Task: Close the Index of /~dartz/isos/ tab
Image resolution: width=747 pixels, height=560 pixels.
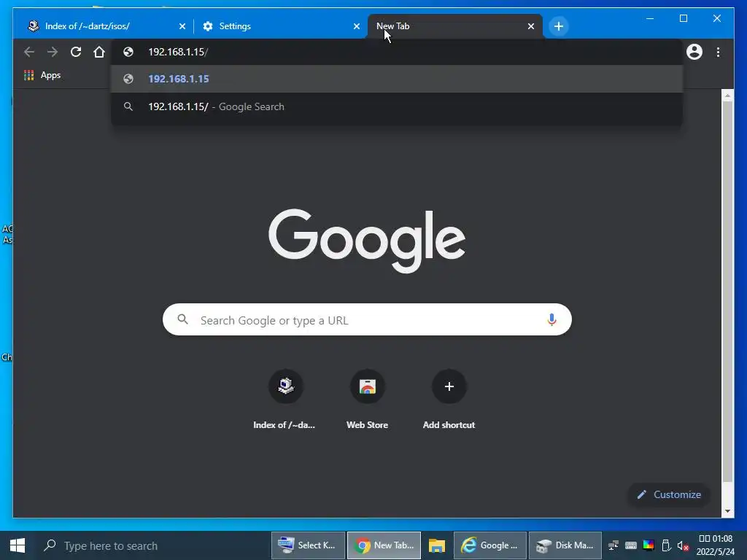Action: click(x=182, y=27)
